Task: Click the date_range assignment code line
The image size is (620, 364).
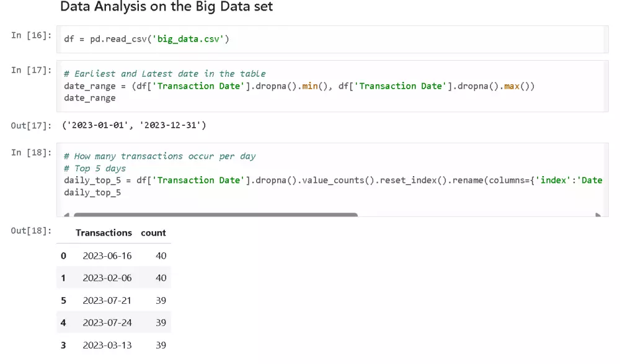Action: coord(299,86)
